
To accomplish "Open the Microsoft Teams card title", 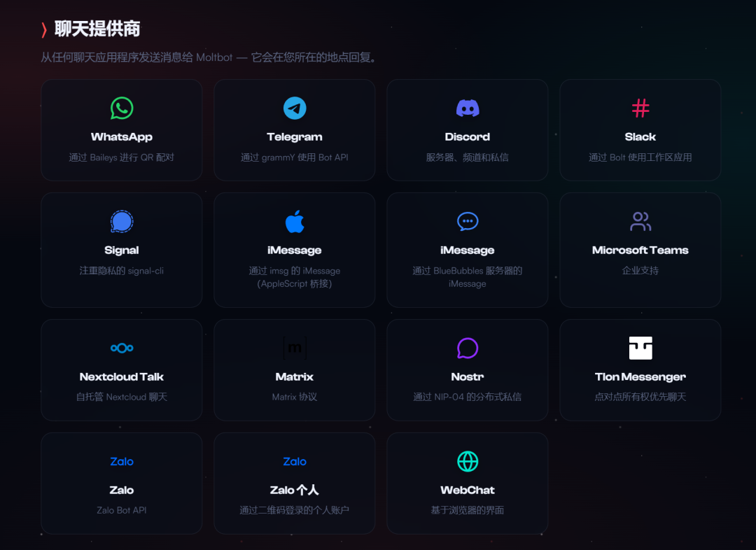I will point(640,251).
